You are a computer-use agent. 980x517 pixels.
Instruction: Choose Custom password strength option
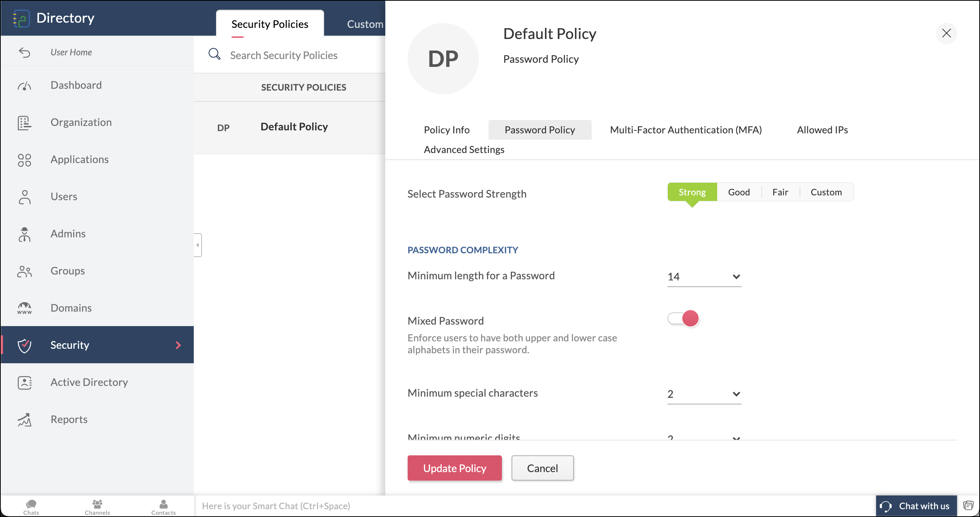[x=826, y=192]
